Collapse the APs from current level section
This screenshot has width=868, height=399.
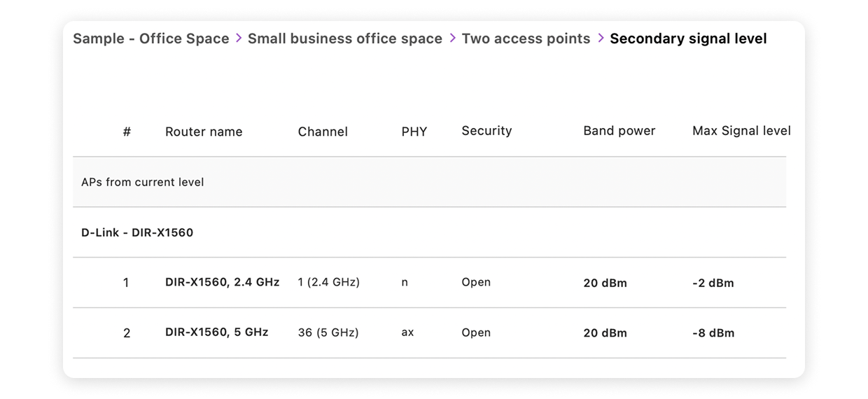429,182
